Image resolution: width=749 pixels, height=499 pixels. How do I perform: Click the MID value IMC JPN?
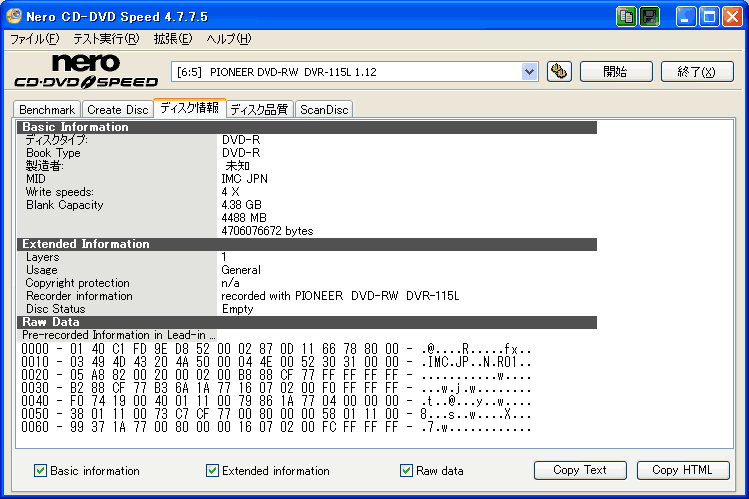tap(245, 179)
